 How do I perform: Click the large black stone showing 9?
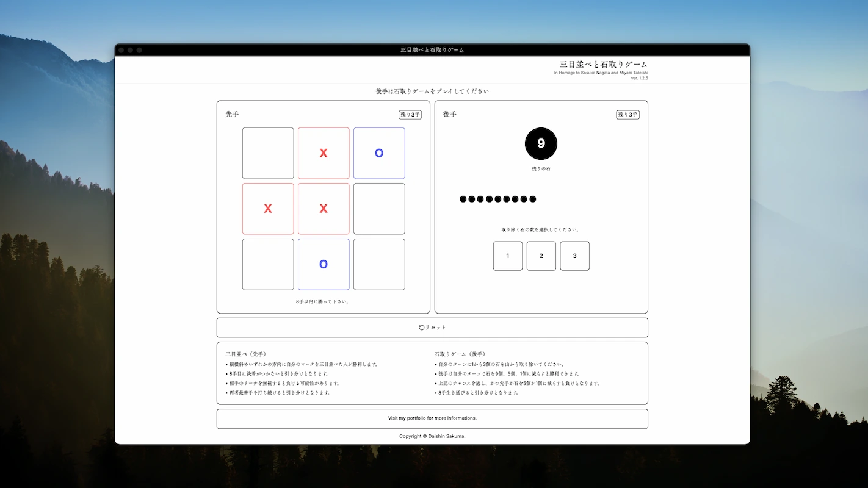point(541,143)
